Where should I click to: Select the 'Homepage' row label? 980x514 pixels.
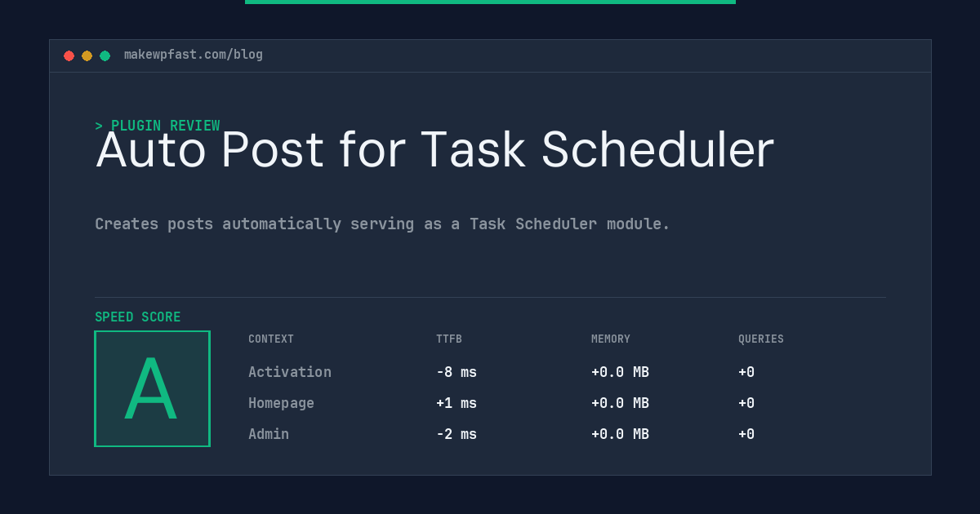[281, 403]
